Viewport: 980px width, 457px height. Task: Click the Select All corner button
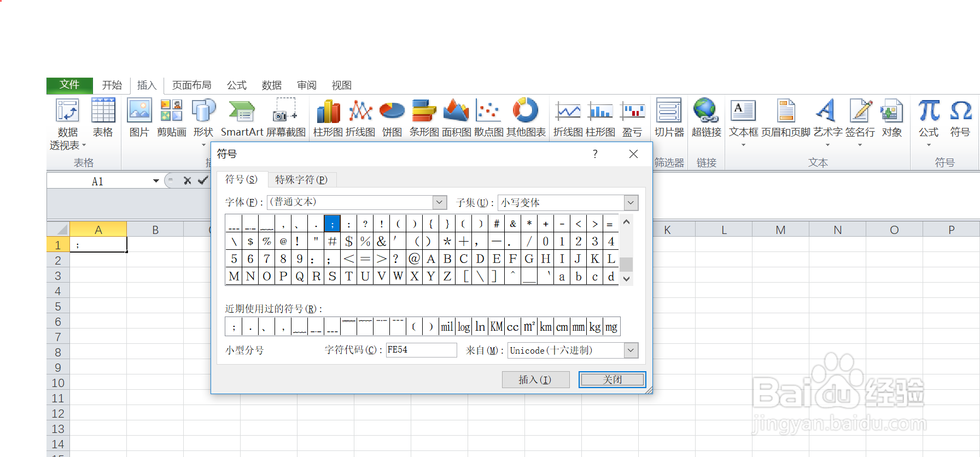click(x=58, y=230)
